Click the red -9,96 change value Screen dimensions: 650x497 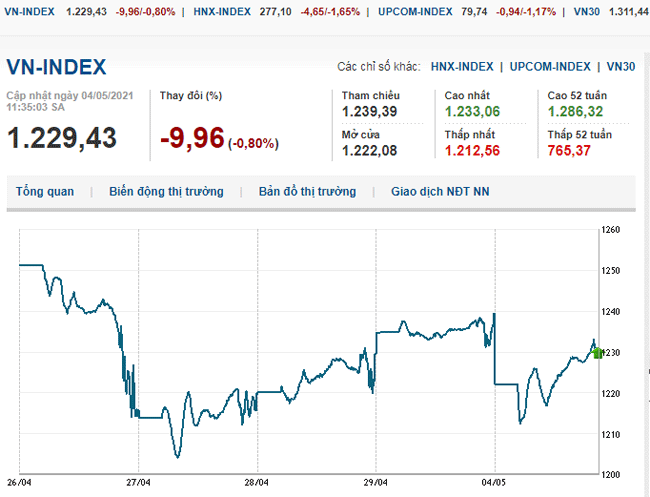192,137
